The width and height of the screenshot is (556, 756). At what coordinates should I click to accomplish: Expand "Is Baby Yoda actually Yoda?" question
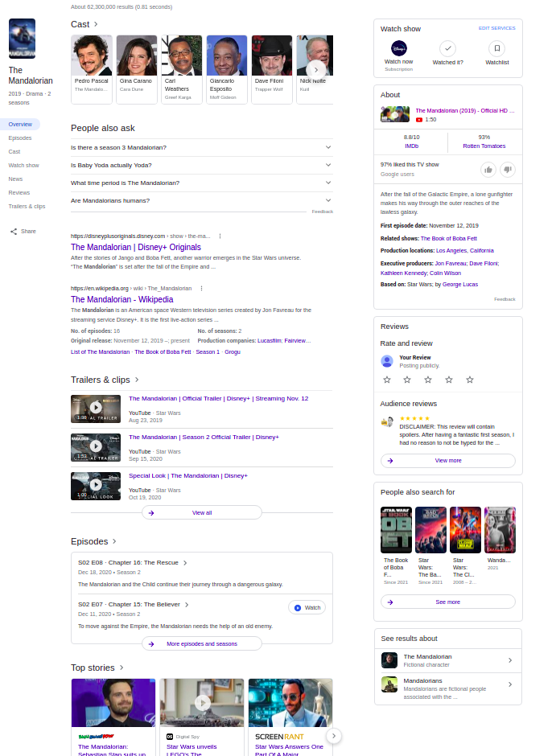tap(202, 165)
